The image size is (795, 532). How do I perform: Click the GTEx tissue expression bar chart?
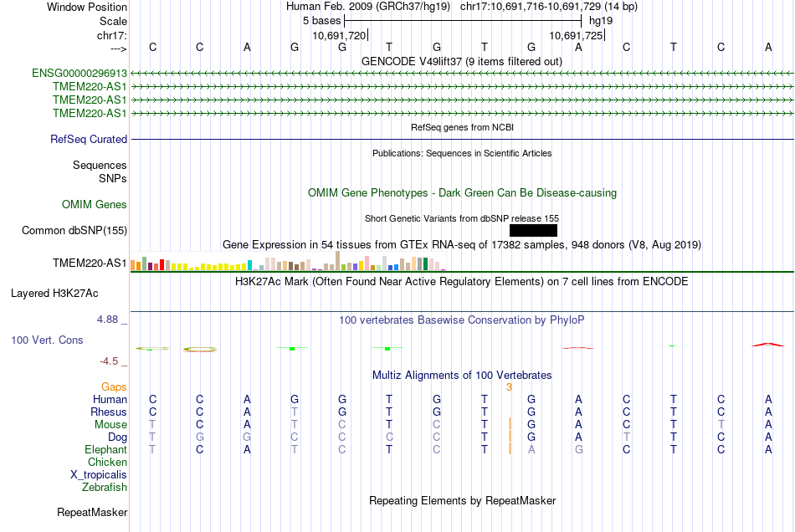288,261
